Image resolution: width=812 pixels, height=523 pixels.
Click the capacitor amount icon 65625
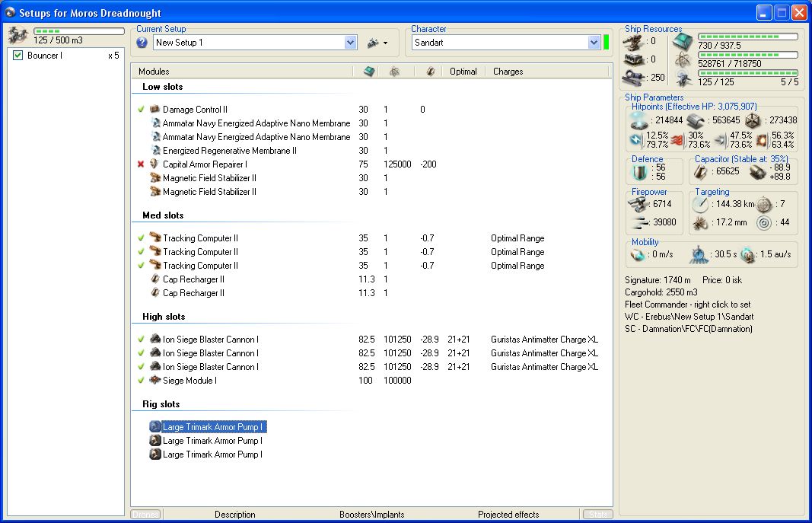700,171
